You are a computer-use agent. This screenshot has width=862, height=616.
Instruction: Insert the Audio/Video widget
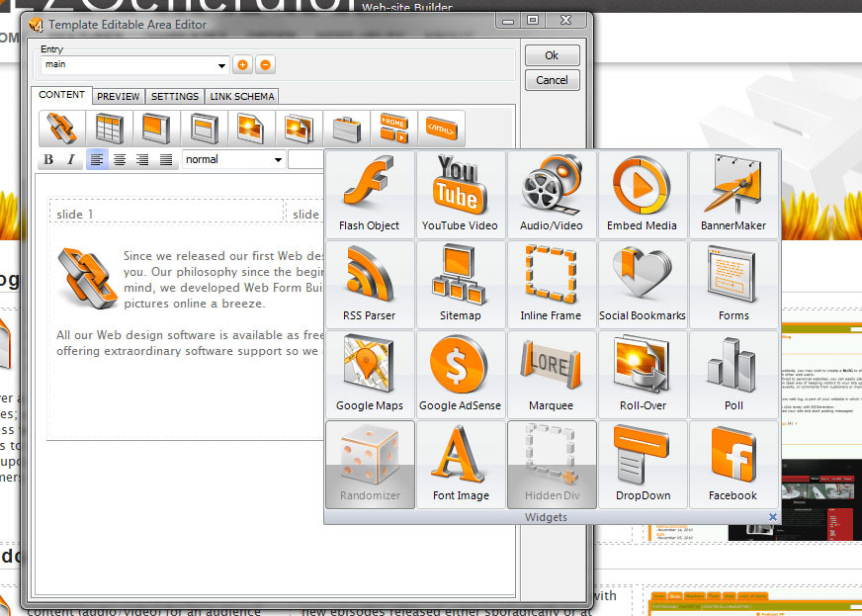click(x=552, y=195)
